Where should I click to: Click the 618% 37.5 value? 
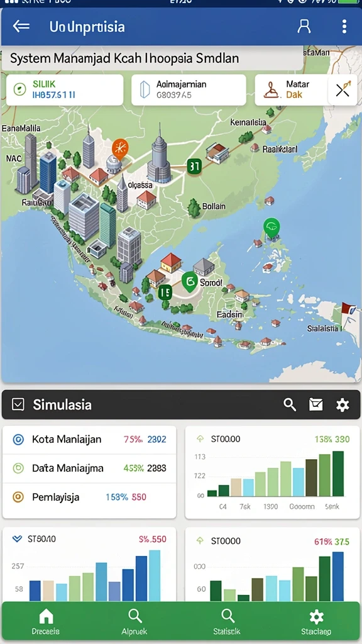coord(332,541)
